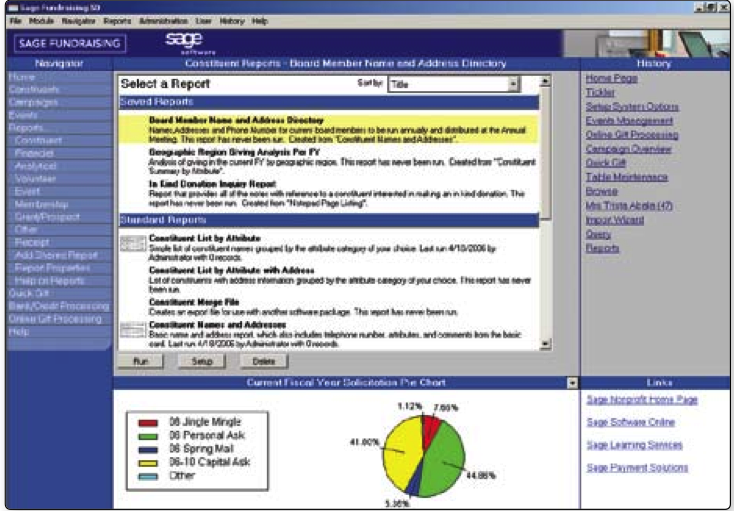The image size is (734, 511).
Task: Choose Receipt reports in Navigator
Action: pyautogui.click(x=59, y=242)
